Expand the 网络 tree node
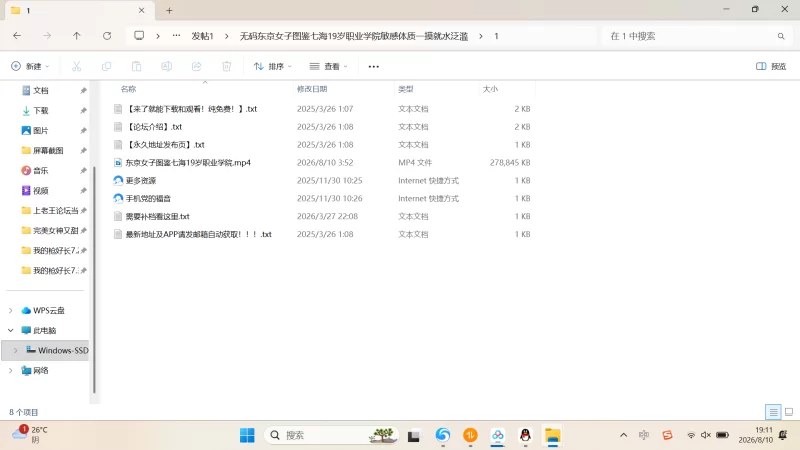Screen dimensions: 800x450 (11, 370)
